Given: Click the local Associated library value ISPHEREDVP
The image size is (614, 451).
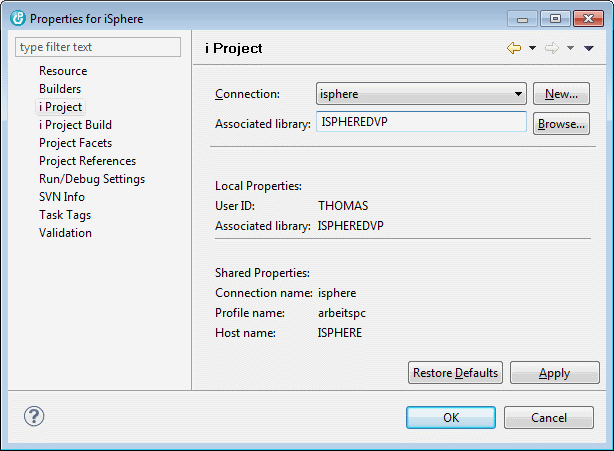Looking at the screenshot, I should point(350,226).
